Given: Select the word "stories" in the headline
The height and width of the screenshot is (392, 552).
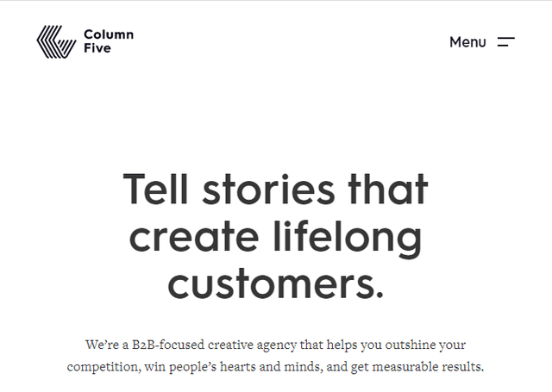Looking at the screenshot, I should click(268, 189).
